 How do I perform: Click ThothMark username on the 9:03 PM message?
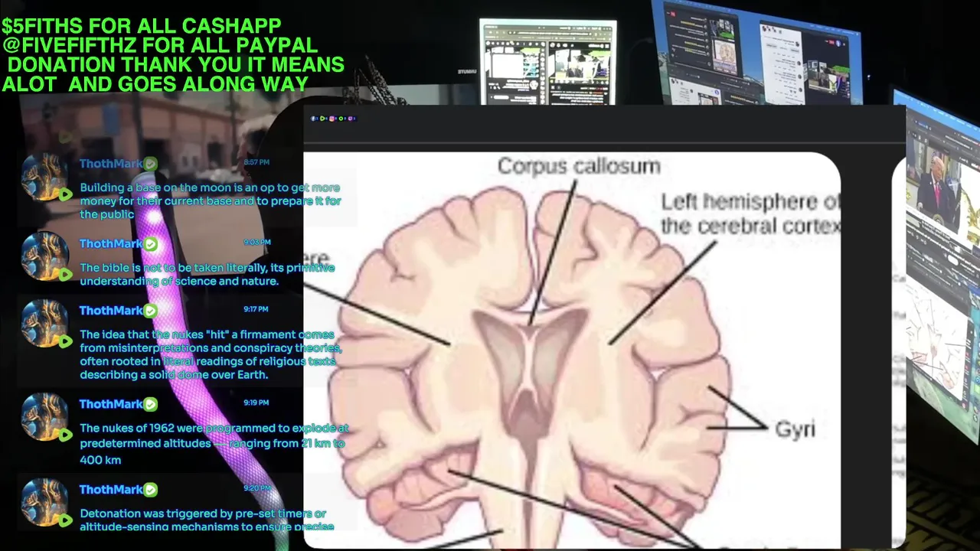[111, 244]
